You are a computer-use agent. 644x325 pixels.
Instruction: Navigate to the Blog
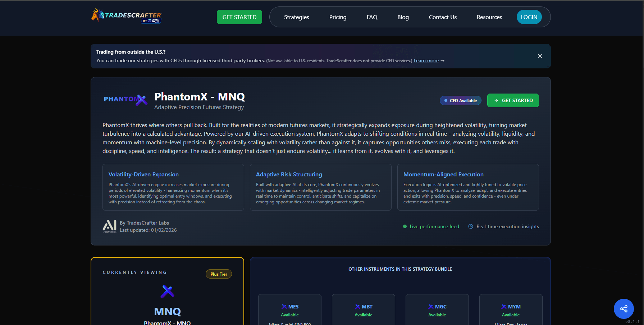(403, 17)
